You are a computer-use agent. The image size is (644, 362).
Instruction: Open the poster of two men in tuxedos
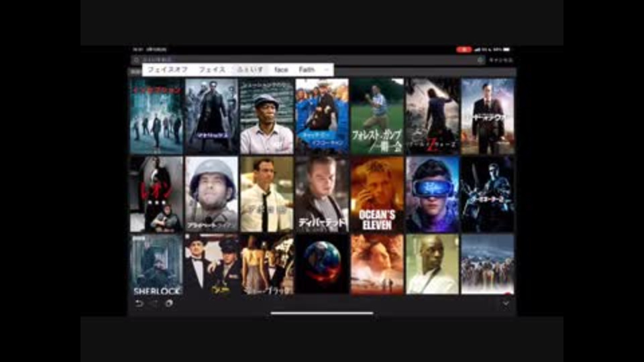pos(211,264)
